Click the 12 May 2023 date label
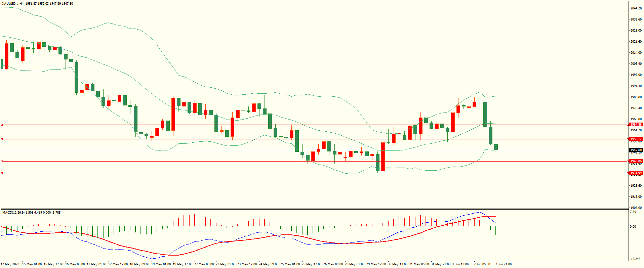 tap(10, 264)
